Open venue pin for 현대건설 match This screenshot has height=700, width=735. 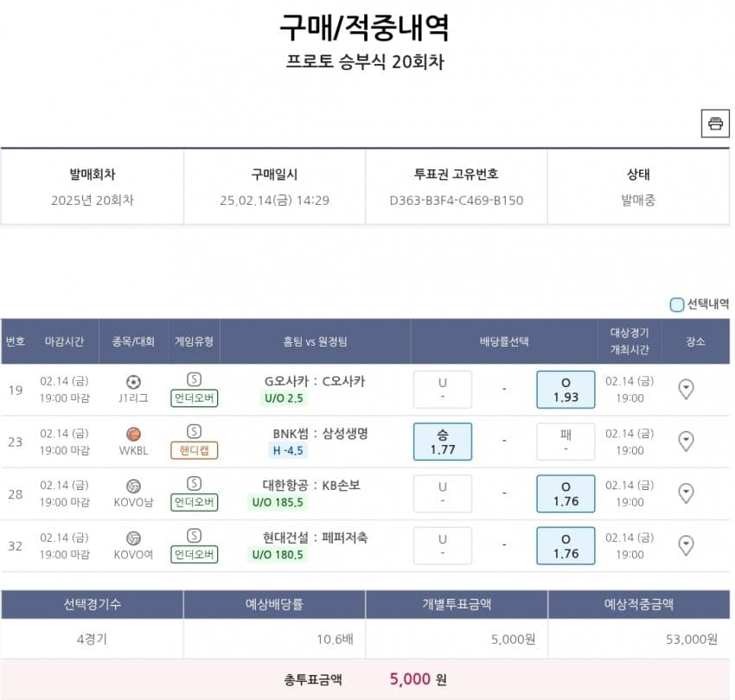[686, 545]
